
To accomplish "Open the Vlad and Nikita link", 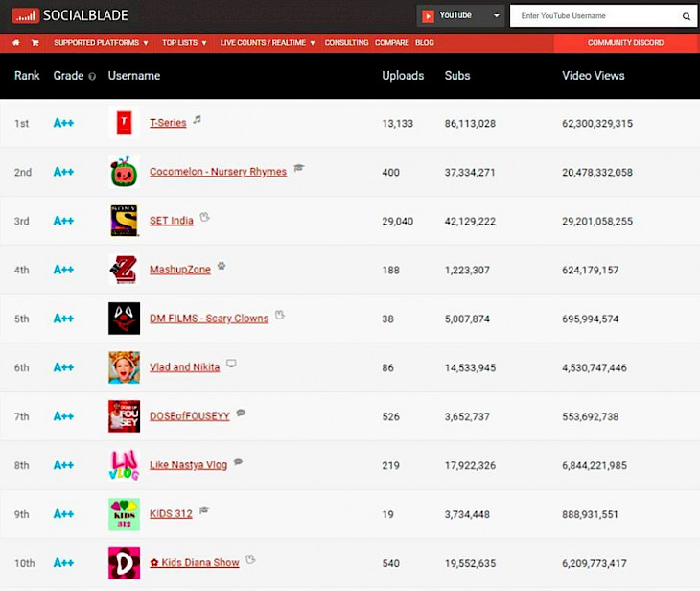I will 184,367.
